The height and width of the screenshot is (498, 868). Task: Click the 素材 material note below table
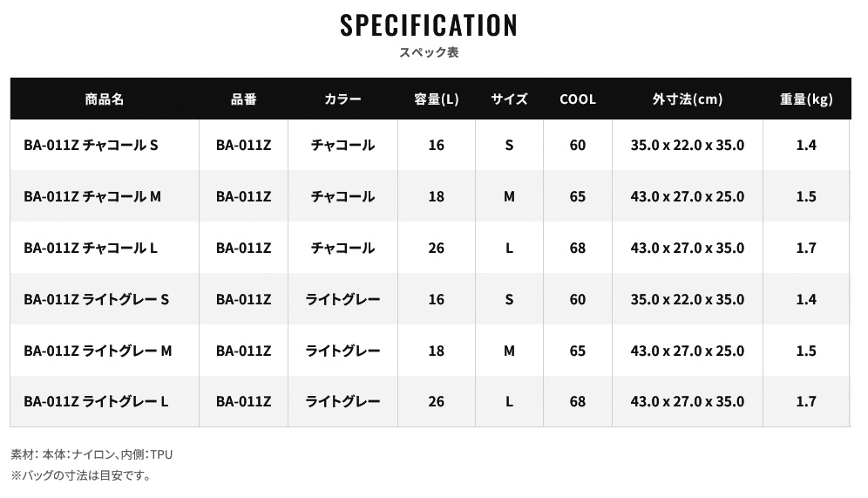pos(92,454)
